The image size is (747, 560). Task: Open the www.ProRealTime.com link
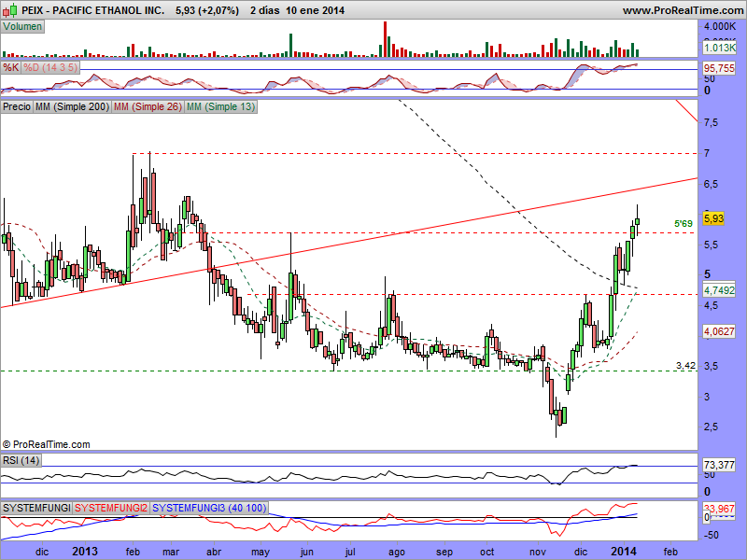point(683,10)
